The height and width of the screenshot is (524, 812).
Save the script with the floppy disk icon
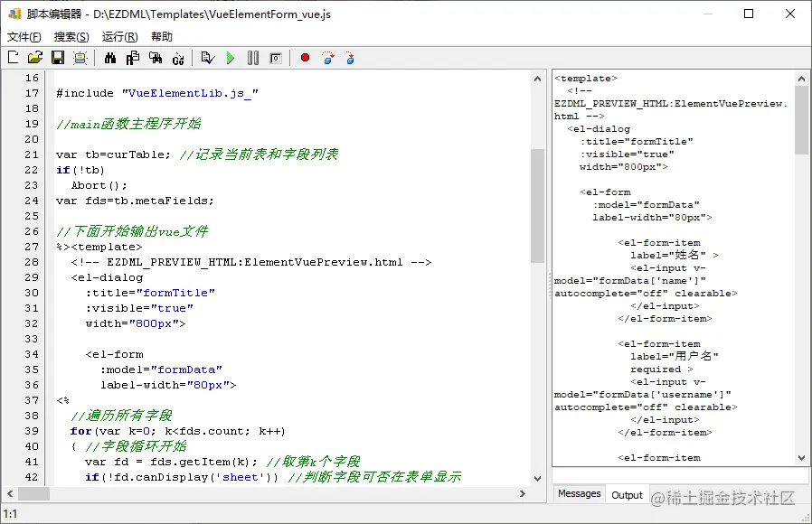point(58,58)
